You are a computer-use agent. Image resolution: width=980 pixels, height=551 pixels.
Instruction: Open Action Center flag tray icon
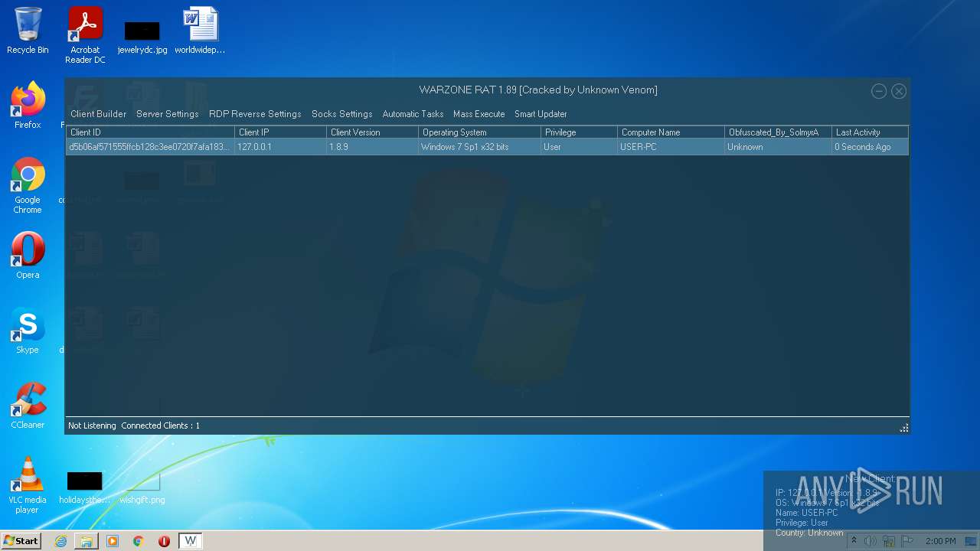pyautogui.click(x=906, y=541)
